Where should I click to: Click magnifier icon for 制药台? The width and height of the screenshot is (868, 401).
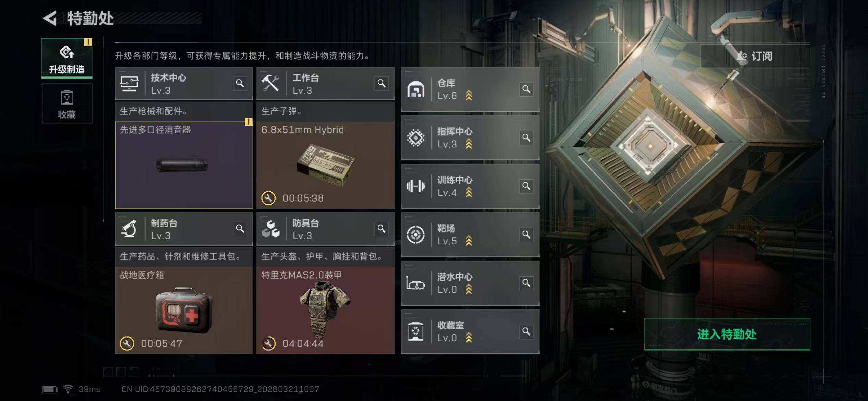coord(240,229)
